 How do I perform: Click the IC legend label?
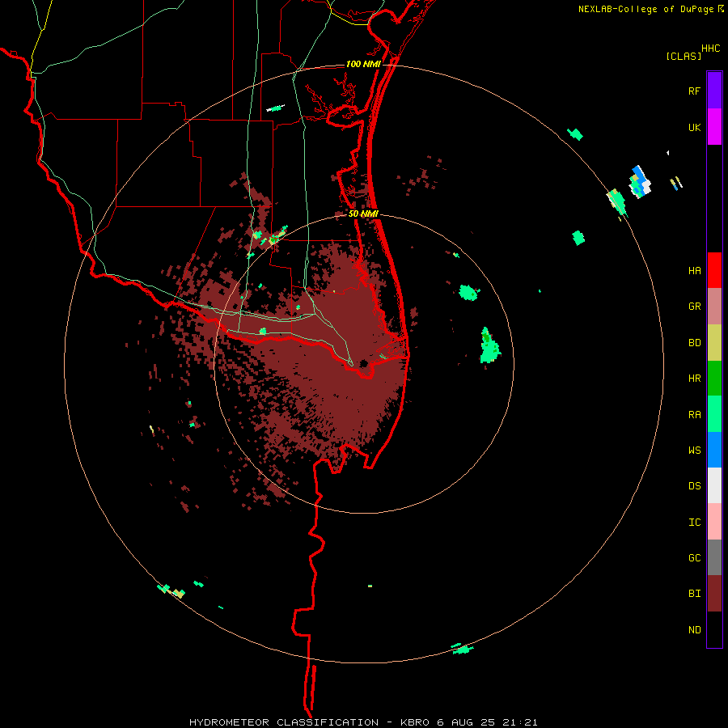[x=694, y=523]
